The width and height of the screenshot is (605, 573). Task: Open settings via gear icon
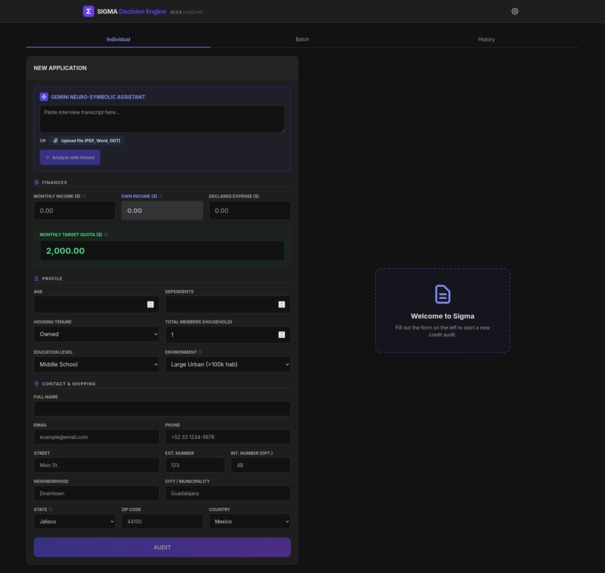(x=515, y=11)
